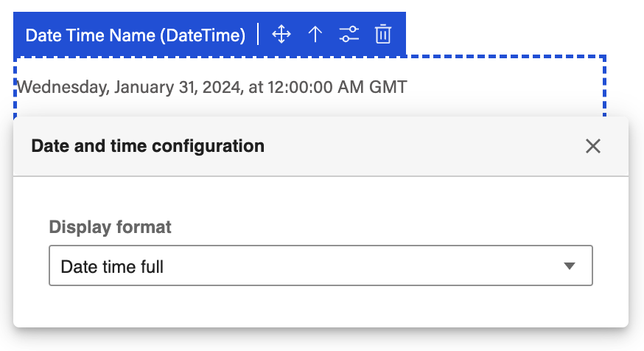Click the 'Date Time Name (DateTime)' toolbar label
Image resolution: width=644 pixels, height=351 pixels.
pos(136,35)
